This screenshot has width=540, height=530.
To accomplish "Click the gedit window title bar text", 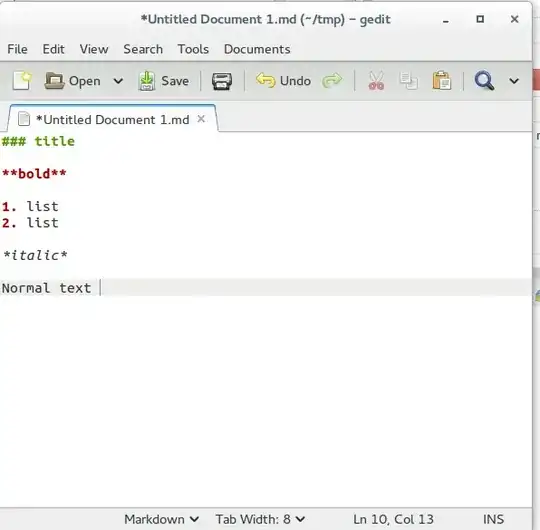I will coord(266,19).
